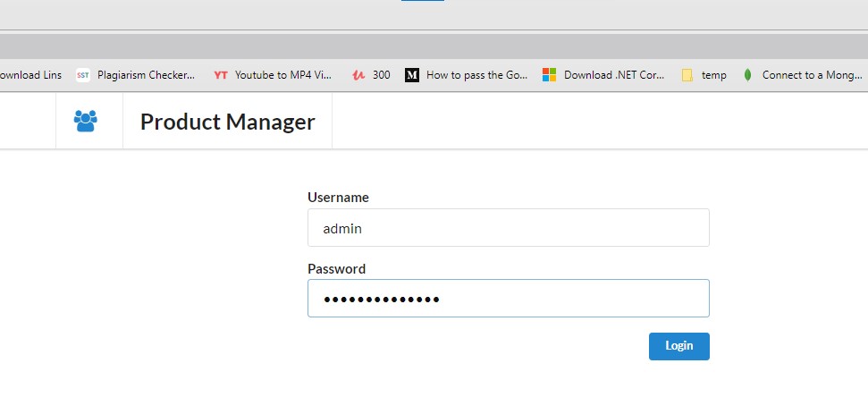Open the bookmark labeled 300

(381, 75)
